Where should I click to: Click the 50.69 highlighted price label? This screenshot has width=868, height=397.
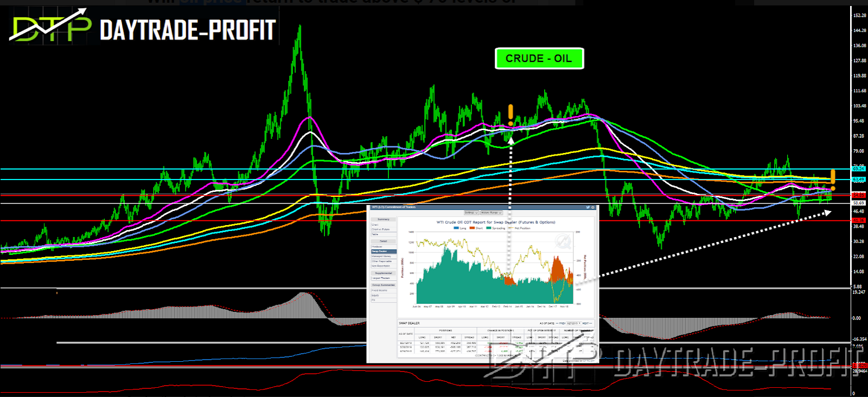pos(859,203)
